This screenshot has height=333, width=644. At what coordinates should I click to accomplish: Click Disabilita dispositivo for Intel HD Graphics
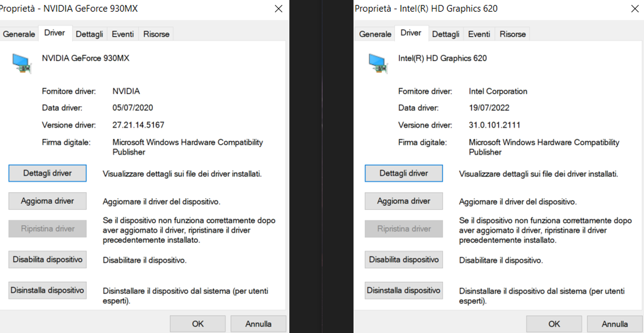404,260
